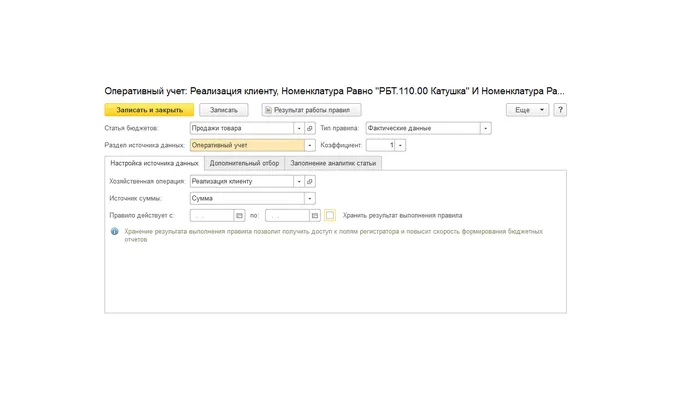Open calendar for 'по' end date
The image size is (700, 396).
tap(315, 216)
